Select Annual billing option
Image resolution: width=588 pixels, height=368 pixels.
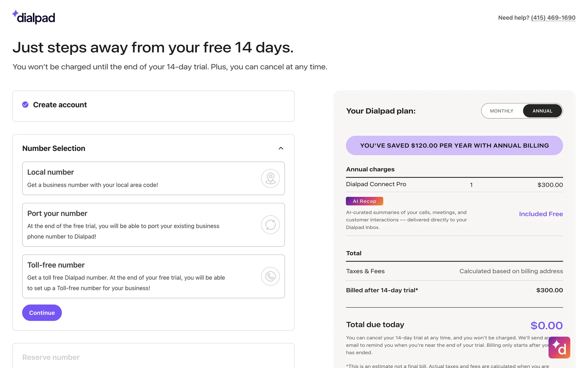pyautogui.click(x=542, y=111)
